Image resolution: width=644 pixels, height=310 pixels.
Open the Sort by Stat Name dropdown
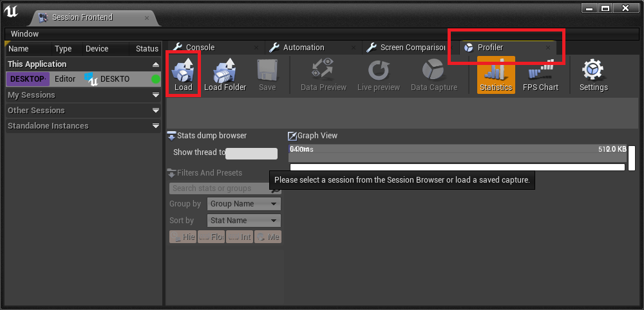[x=243, y=220]
